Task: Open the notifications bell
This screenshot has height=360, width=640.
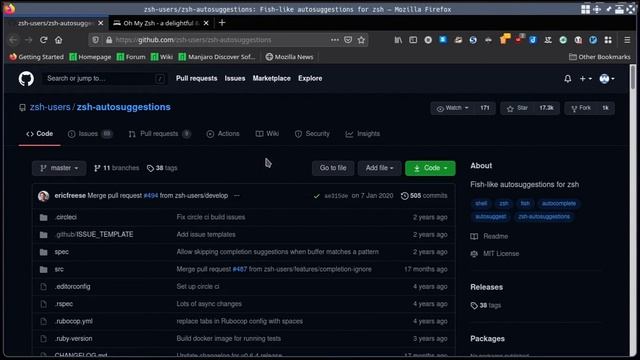Action: 567,78
